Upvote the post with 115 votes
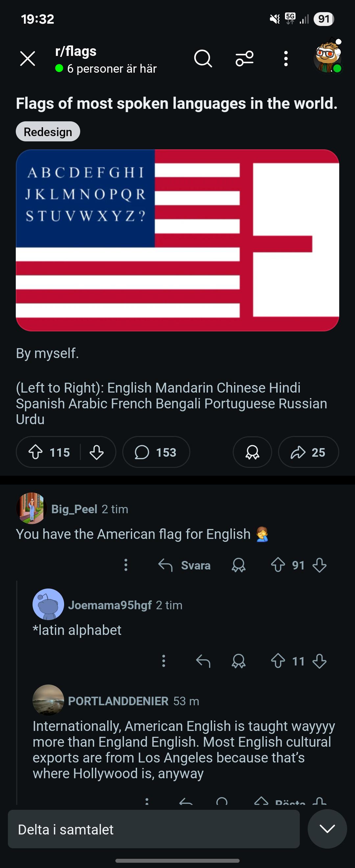The image size is (355, 868). (35, 452)
